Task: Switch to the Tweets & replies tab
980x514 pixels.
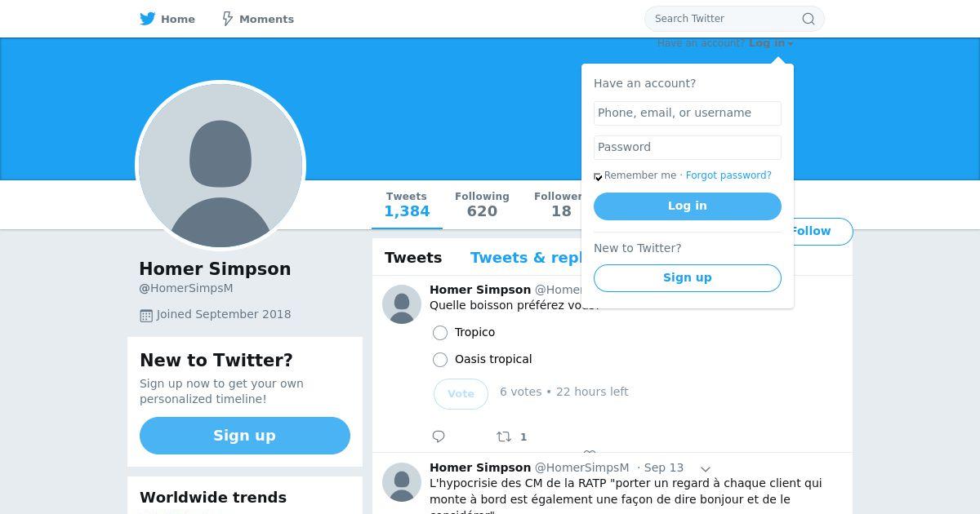Action: point(526,258)
